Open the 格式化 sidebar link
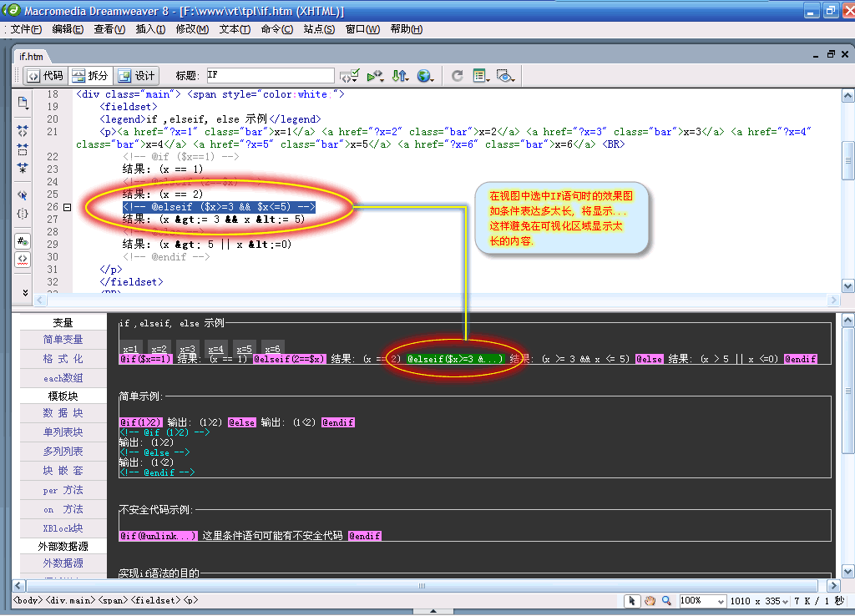The height and width of the screenshot is (616, 855). (63, 359)
